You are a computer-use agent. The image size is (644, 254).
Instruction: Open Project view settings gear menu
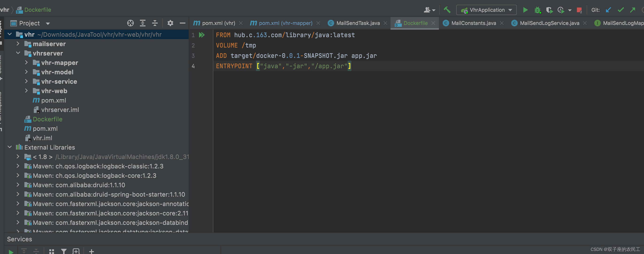(x=170, y=23)
